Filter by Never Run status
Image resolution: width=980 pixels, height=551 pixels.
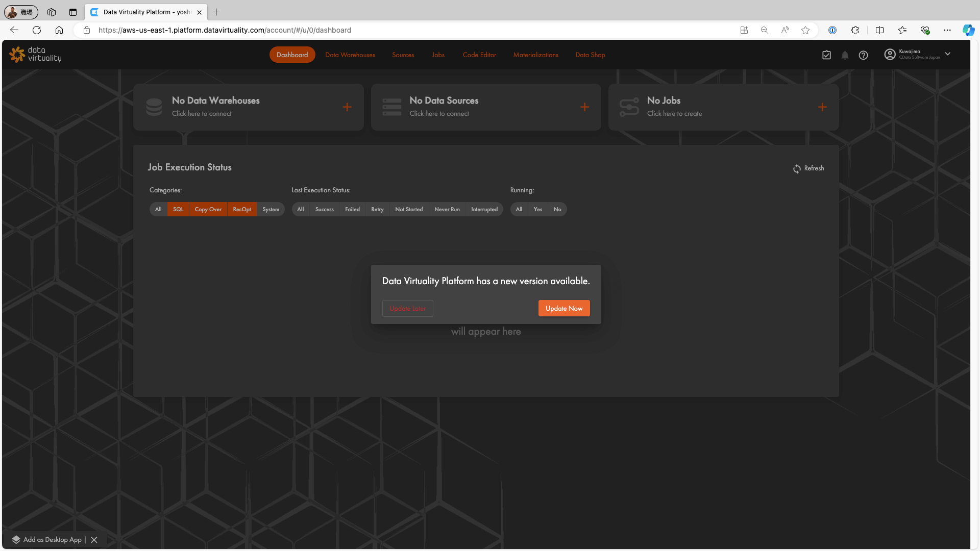[x=447, y=209]
